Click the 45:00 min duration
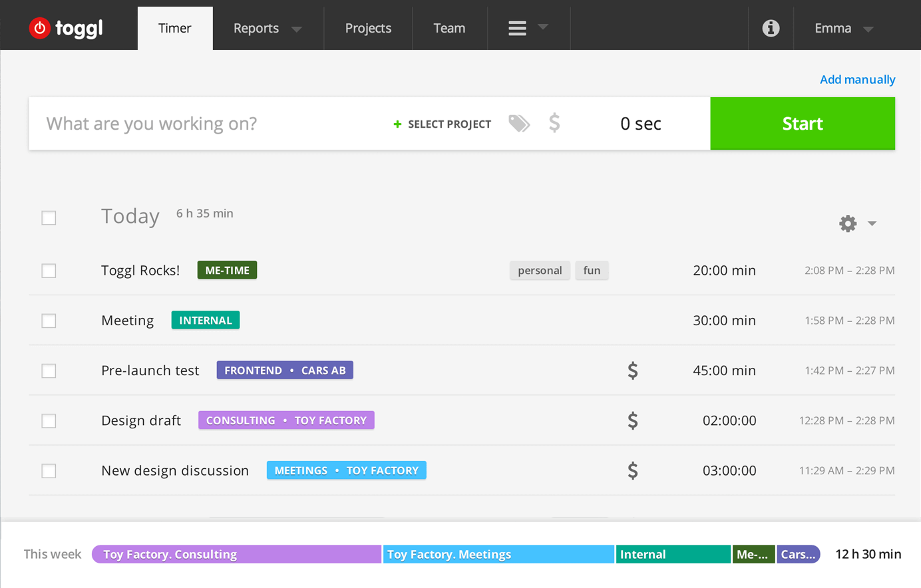 (x=724, y=370)
